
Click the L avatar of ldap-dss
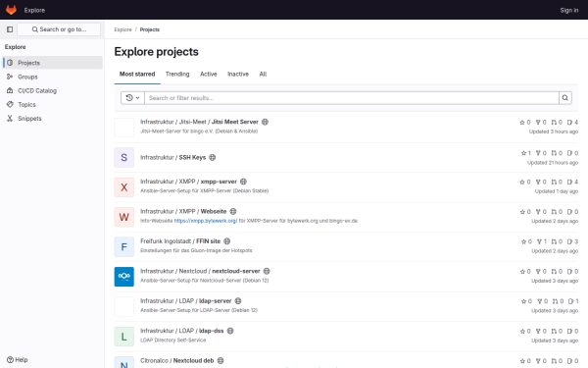coord(124,337)
